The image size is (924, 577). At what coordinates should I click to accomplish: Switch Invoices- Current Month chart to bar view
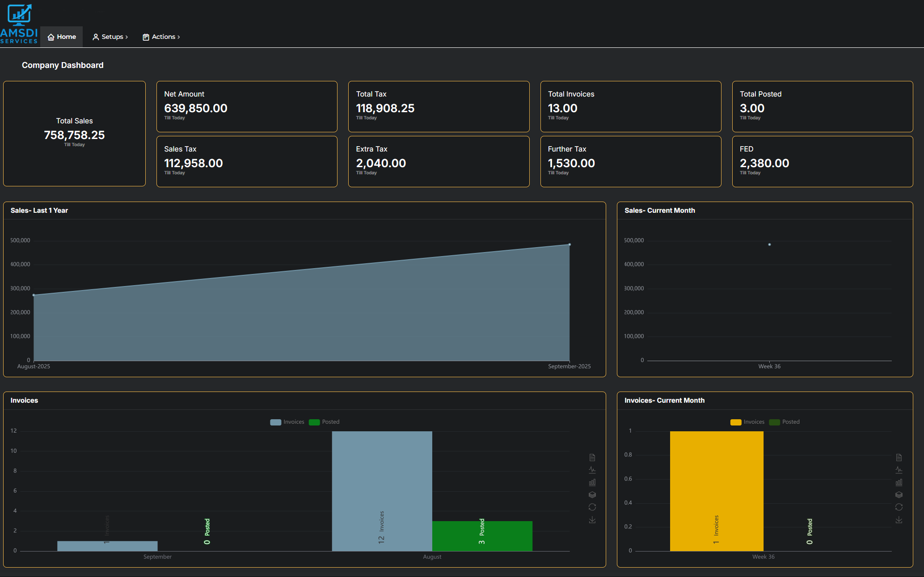899,482
